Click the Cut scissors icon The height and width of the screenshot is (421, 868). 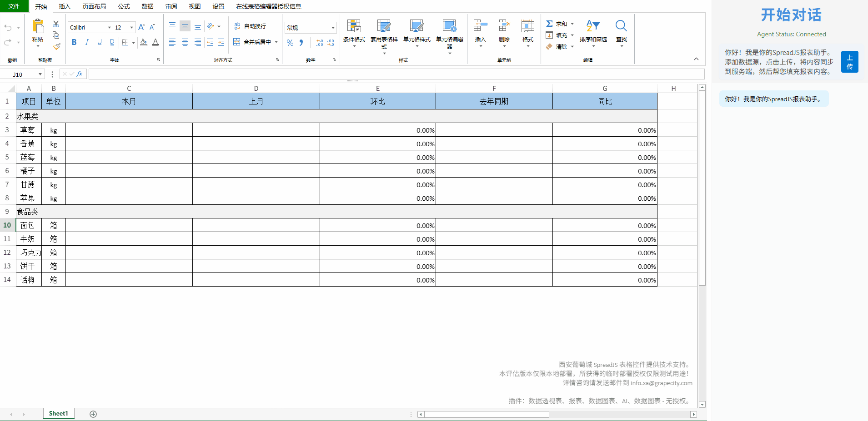click(x=56, y=24)
